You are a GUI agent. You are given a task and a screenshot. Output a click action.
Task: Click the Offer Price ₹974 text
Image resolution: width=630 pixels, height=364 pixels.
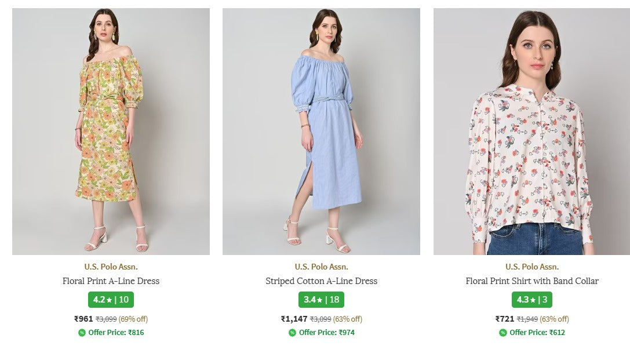pos(326,333)
